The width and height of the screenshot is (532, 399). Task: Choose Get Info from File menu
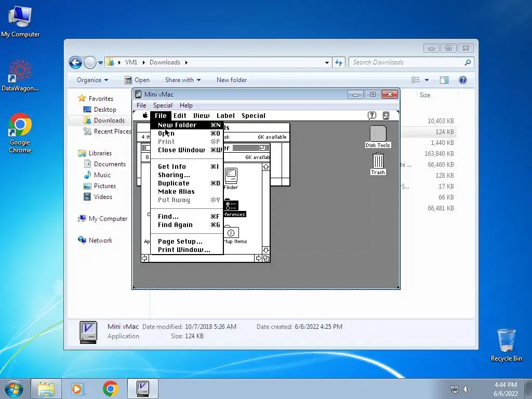coord(187,167)
